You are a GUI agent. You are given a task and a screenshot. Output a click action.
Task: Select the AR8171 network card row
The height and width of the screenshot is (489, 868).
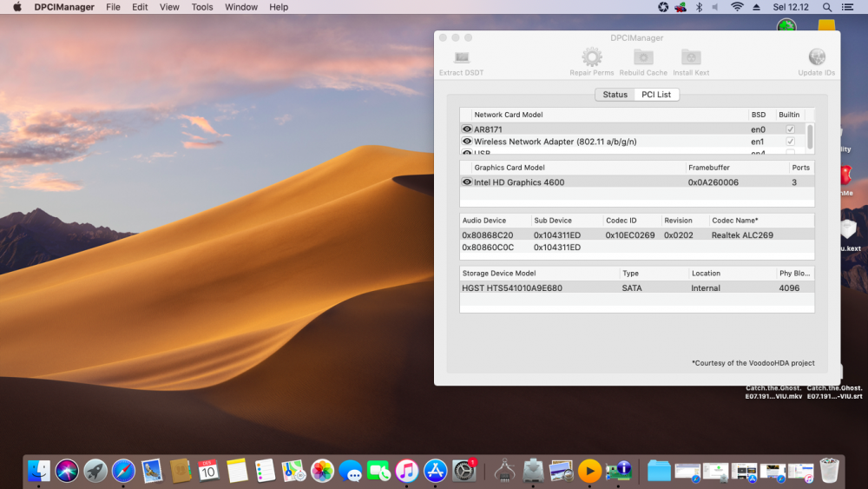pyautogui.click(x=633, y=129)
